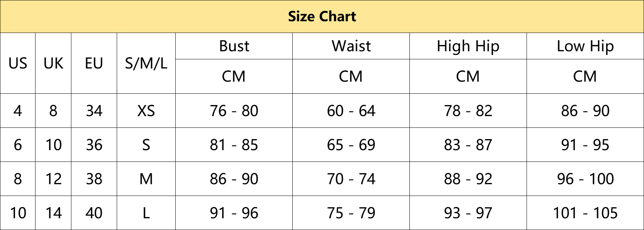This screenshot has width=644, height=230.
Task: Select waist value 60 - 64
Action: click(x=351, y=111)
